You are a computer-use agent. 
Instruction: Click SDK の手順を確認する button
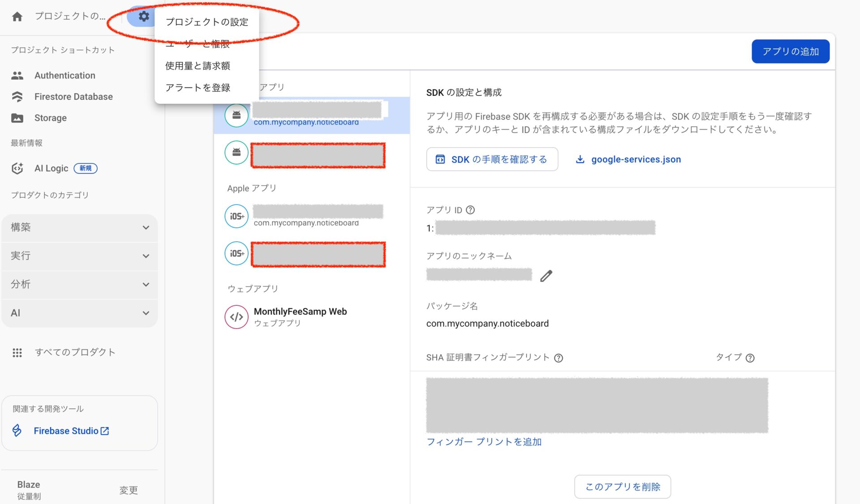(492, 159)
